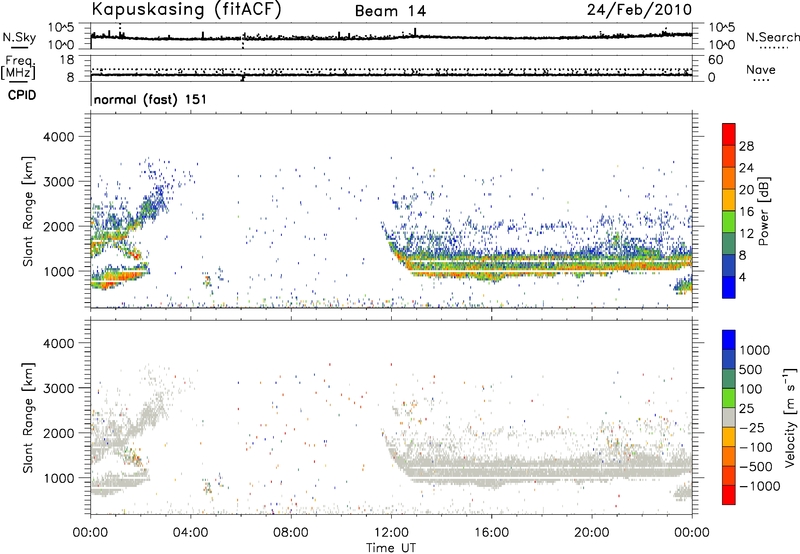This screenshot has height=554, width=800.
Task: Click the "4000" tick in the power panel
Action: [59, 137]
